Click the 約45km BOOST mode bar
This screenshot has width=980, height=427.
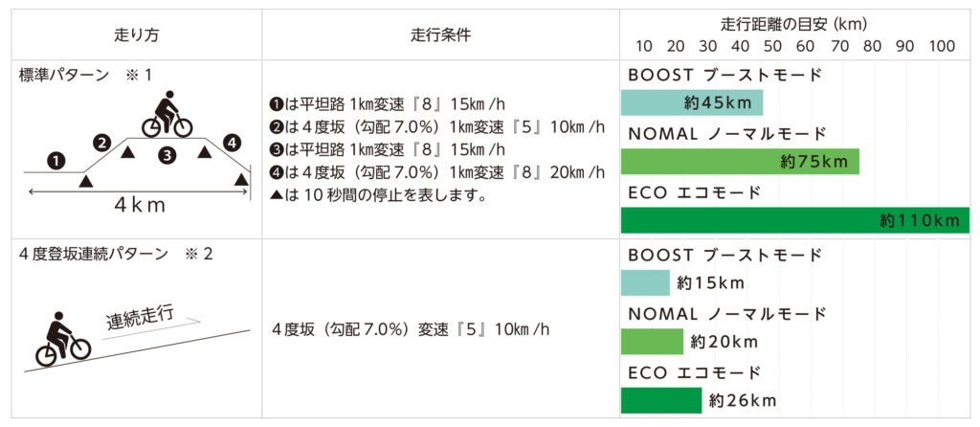(691, 102)
